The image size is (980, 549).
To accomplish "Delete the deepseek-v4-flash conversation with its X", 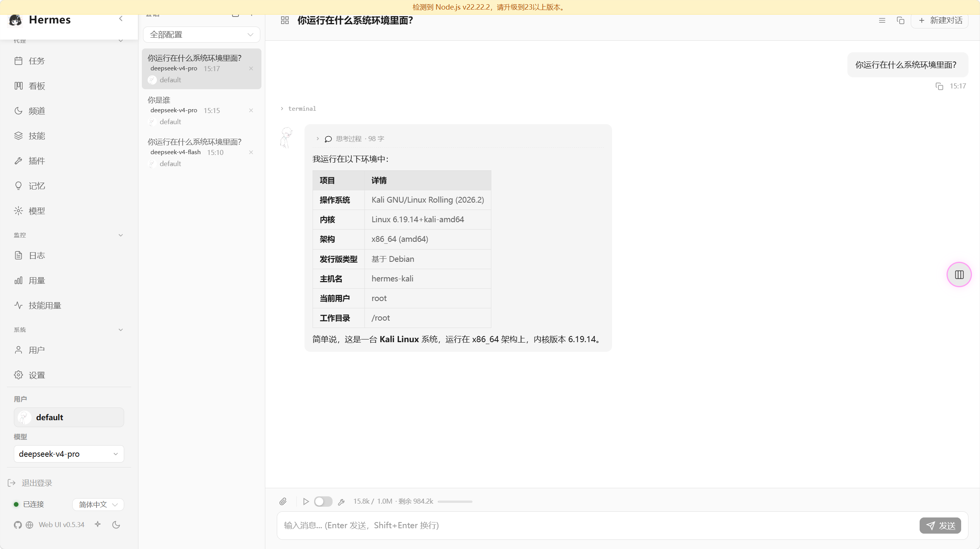I will tap(251, 152).
